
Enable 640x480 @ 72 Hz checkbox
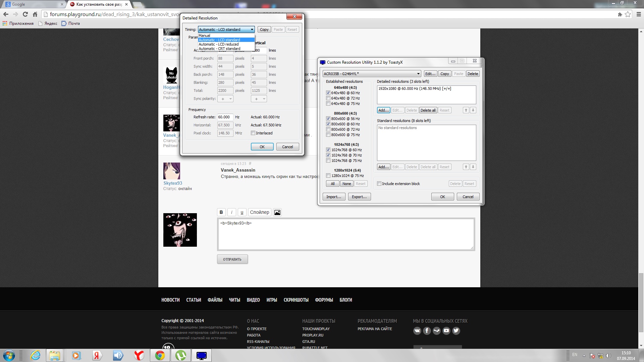(x=328, y=98)
